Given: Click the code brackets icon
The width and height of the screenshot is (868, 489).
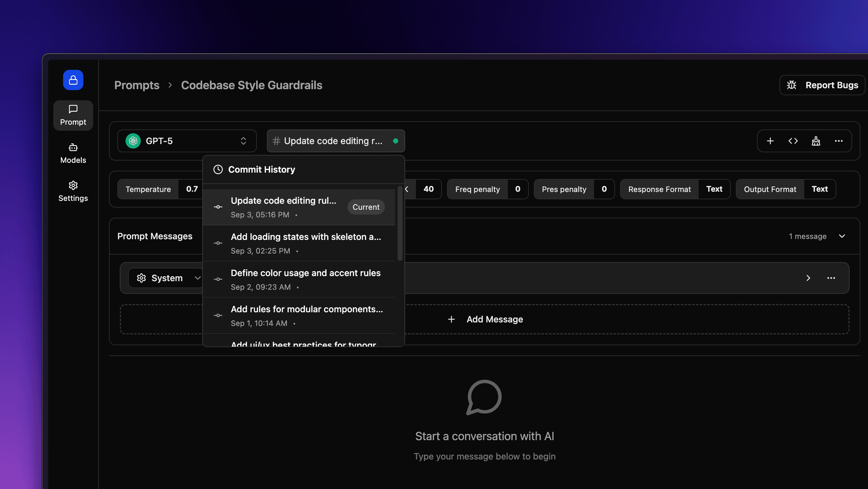Looking at the screenshot, I should coord(793,141).
